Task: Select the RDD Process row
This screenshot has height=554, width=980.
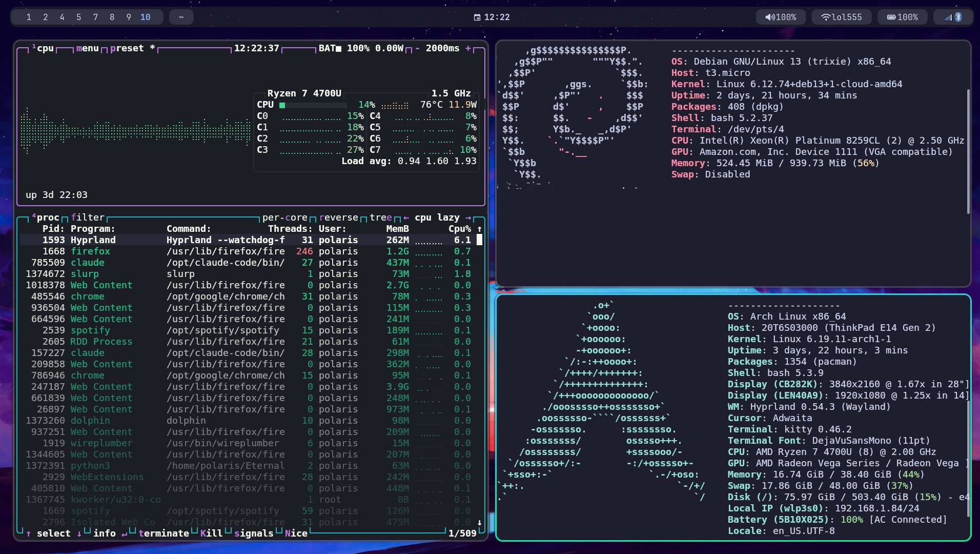Action: 248,342
